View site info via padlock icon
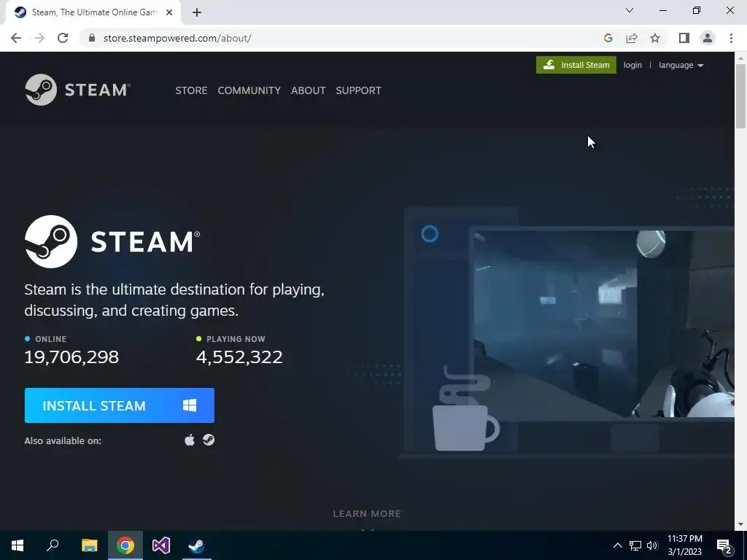The image size is (747, 560). pos(92,38)
